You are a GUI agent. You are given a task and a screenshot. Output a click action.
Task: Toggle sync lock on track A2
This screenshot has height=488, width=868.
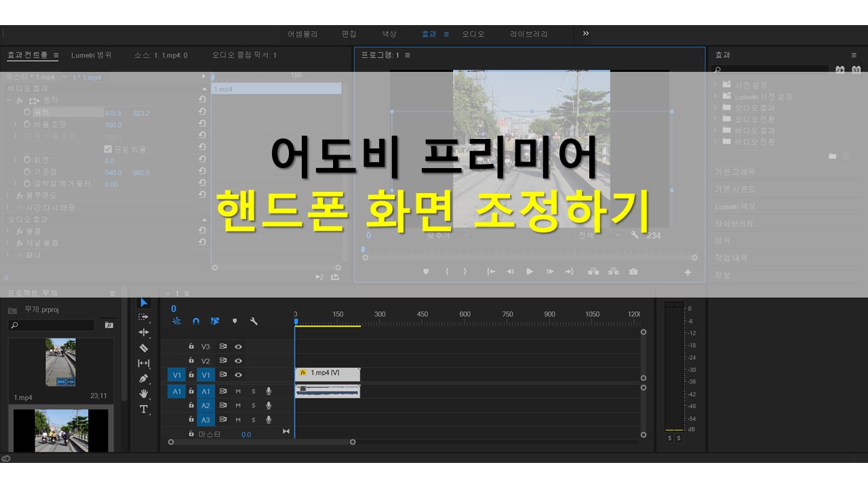[x=223, y=405]
